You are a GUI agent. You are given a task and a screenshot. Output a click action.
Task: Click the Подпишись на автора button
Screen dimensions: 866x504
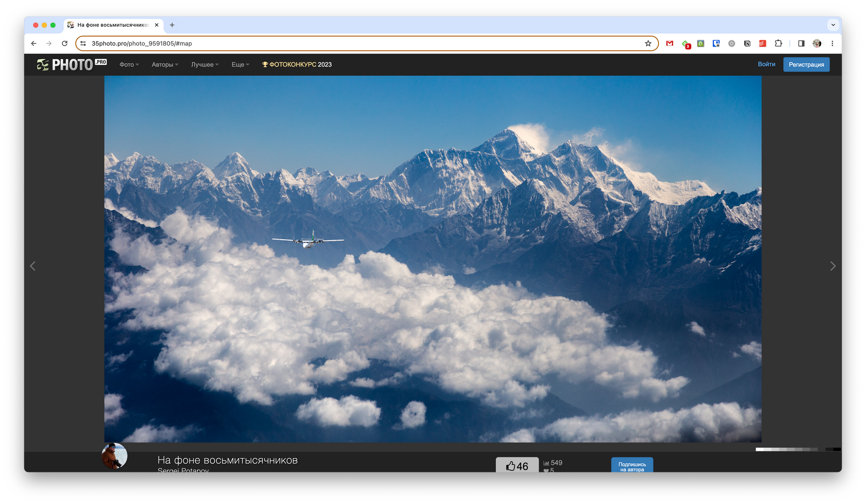(632, 465)
